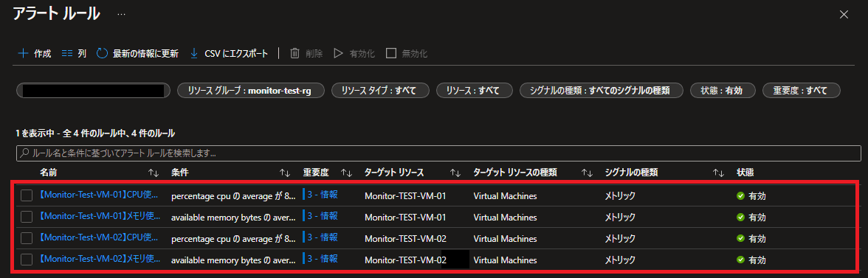Sort by 重要度 column arrows
Viewport: 868px width, 278px height.
347,173
